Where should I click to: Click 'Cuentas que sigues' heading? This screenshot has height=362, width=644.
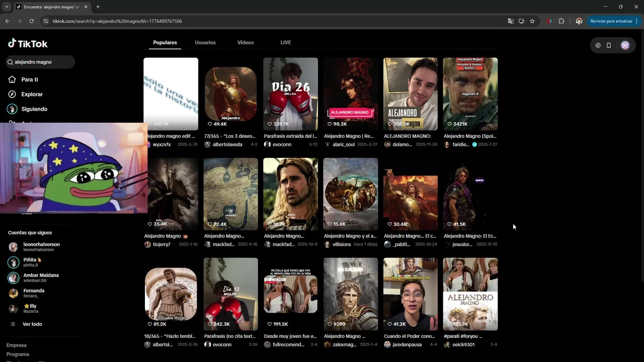[30, 233]
